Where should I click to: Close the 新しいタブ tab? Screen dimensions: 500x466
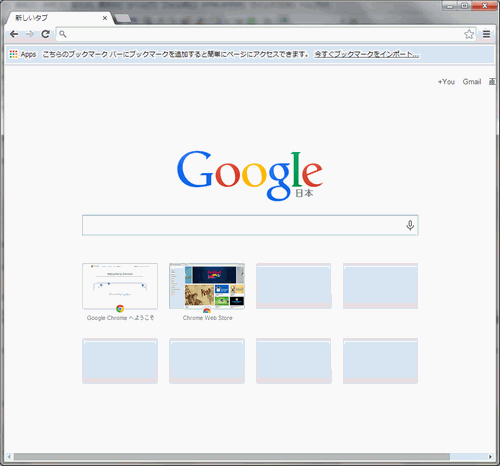105,18
